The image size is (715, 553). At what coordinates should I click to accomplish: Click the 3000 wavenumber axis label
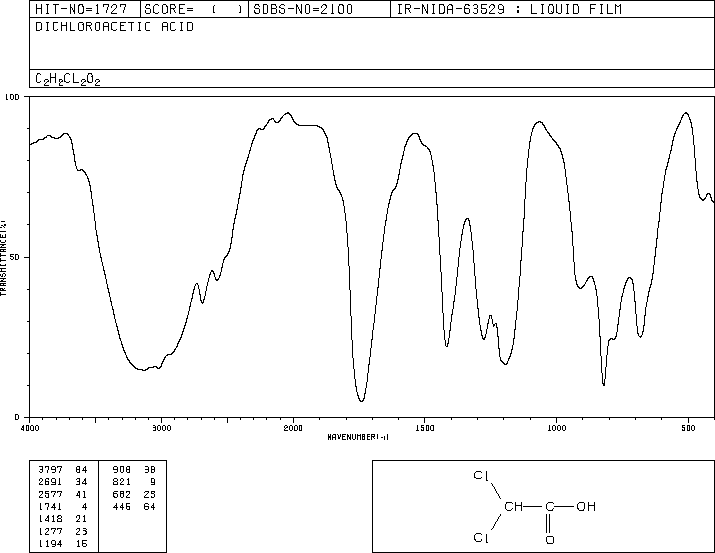pos(161,428)
